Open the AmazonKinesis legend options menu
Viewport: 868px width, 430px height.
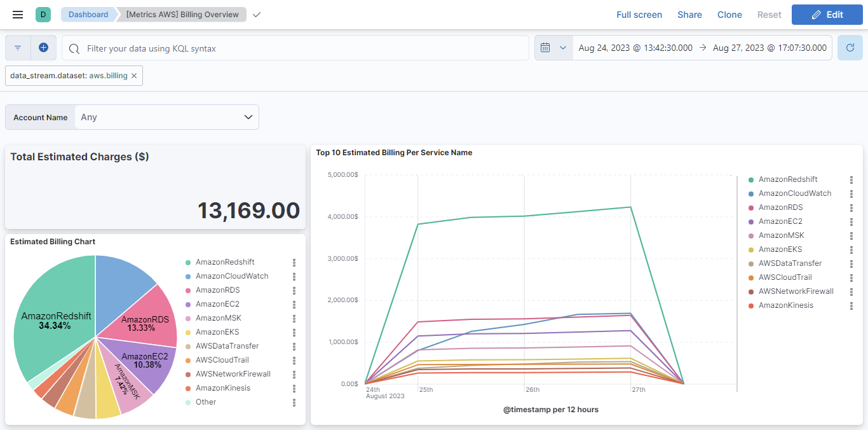[851, 305]
